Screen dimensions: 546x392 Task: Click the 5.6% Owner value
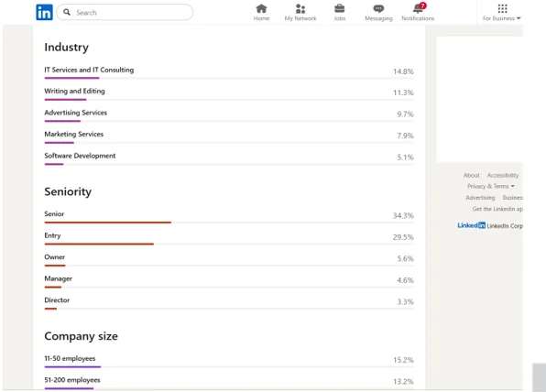[x=405, y=258]
